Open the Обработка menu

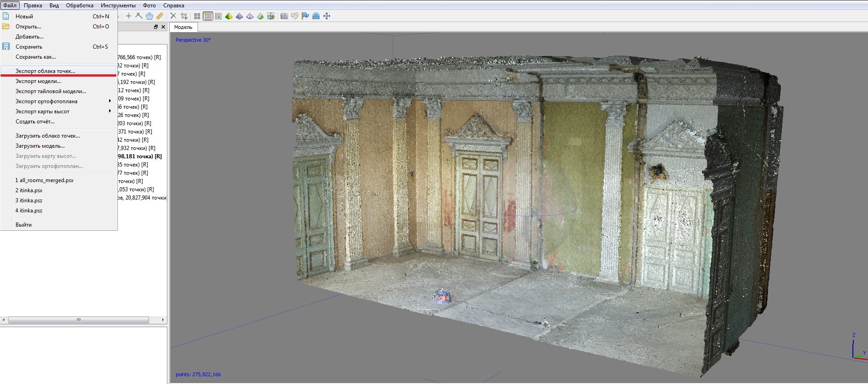click(80, 6)
